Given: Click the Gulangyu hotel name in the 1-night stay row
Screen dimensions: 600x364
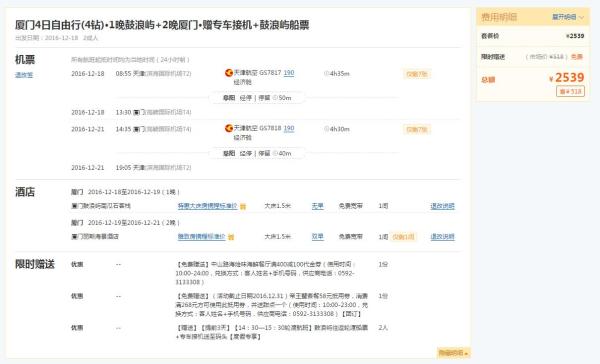Looking at the screenshot, I should (x=101, y=206).
